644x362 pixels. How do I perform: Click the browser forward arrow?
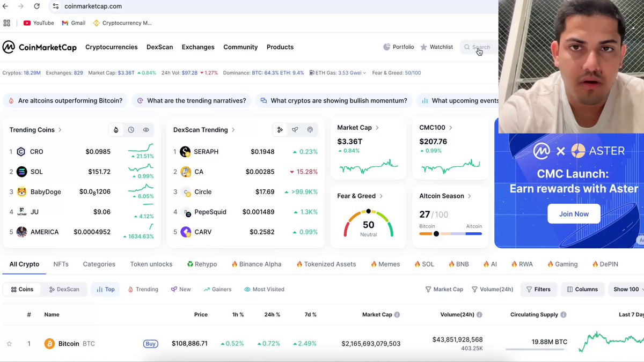pos(20,6)
